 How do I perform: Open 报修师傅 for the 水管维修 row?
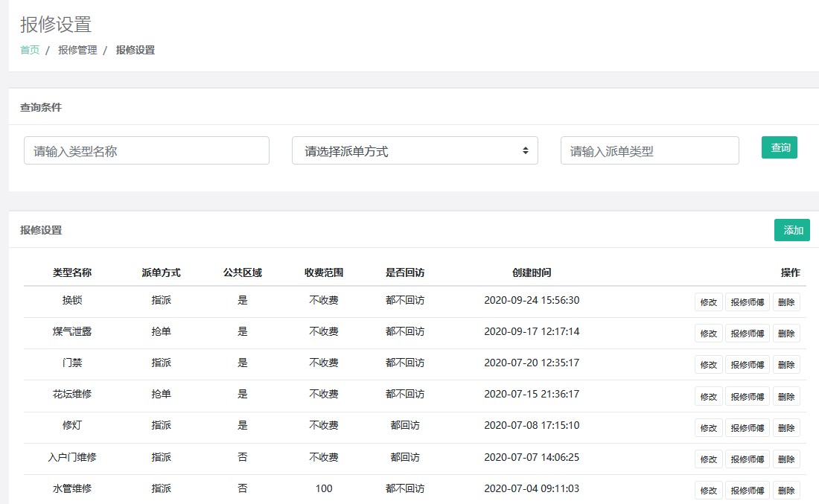(747, 491)
